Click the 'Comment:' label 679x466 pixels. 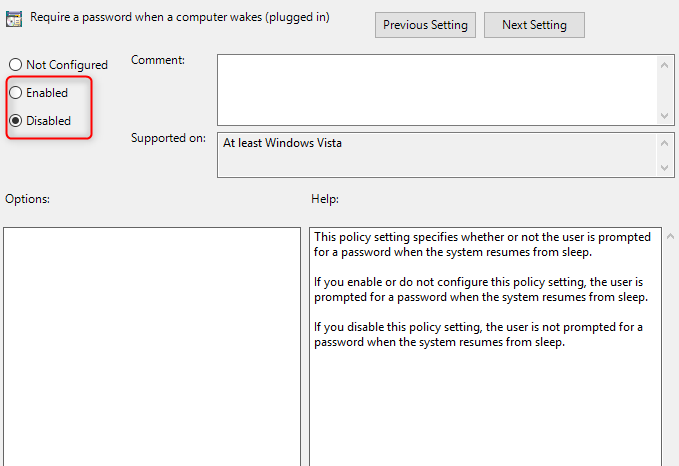pos(158,60)
